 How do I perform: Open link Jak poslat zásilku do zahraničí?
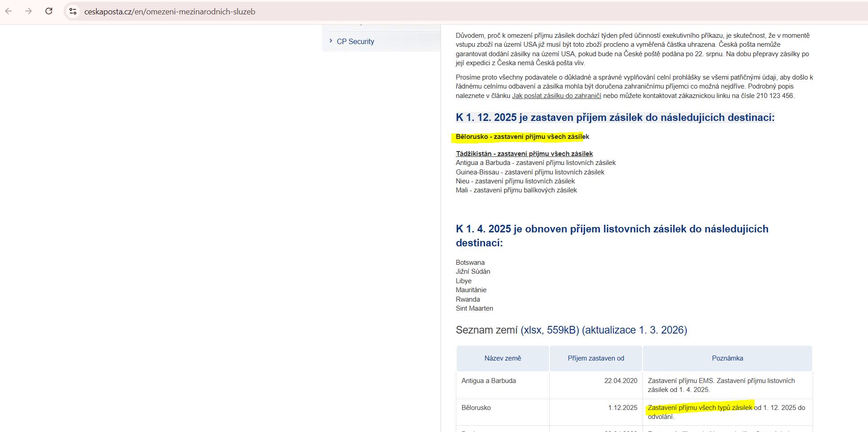[556, 96]
